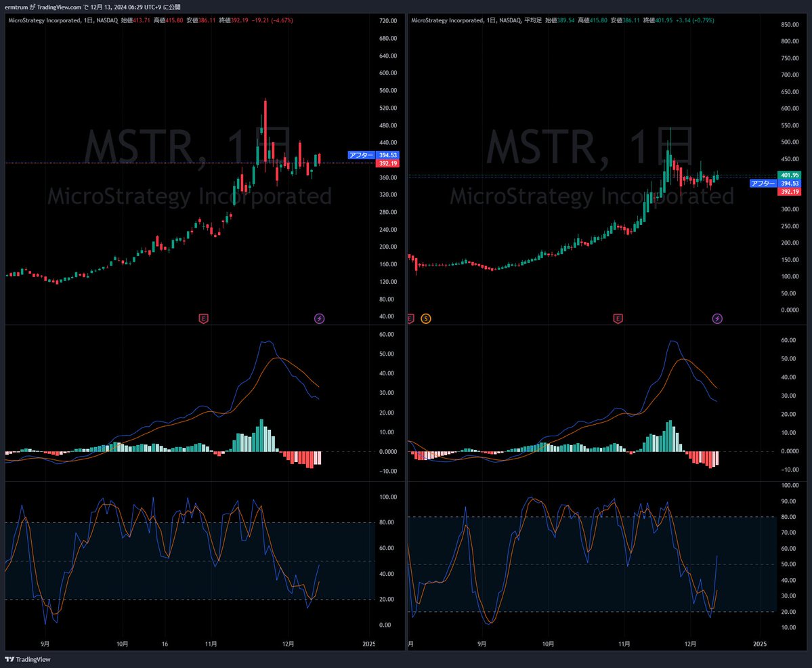Click the red 392.19 label on the candlestick chart
812x668 pixels.
pyautogui.click(x=387, y=163)
